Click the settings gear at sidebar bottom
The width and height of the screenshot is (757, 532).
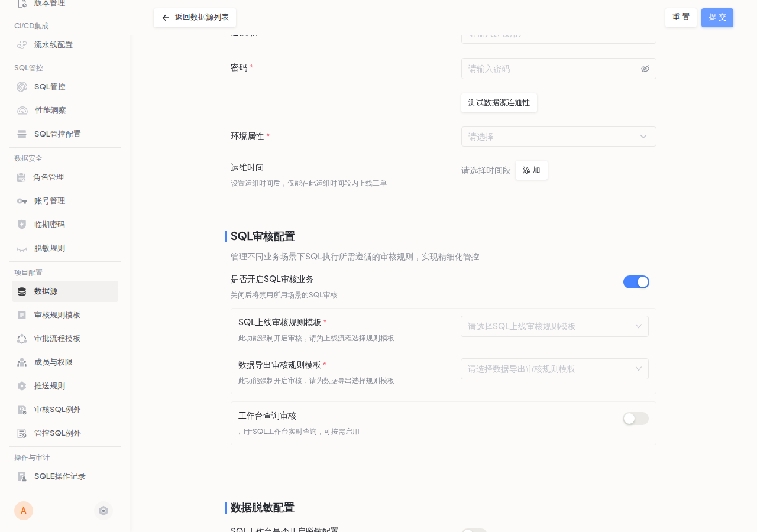tap(103, 511)
